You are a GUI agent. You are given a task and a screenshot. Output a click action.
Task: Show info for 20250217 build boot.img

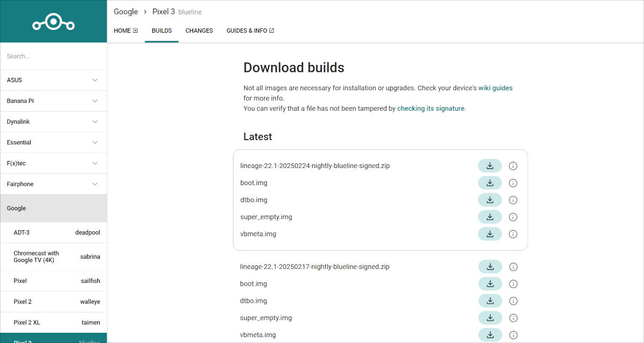[x=513, y=284]
